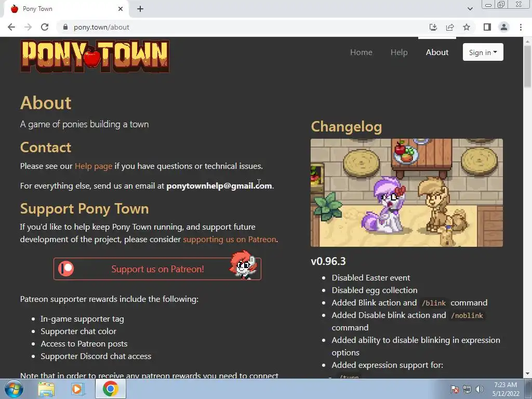The width and height of the screenshot is (532, 399).
Task: Click the '/blink' command text
Action: 434,303
